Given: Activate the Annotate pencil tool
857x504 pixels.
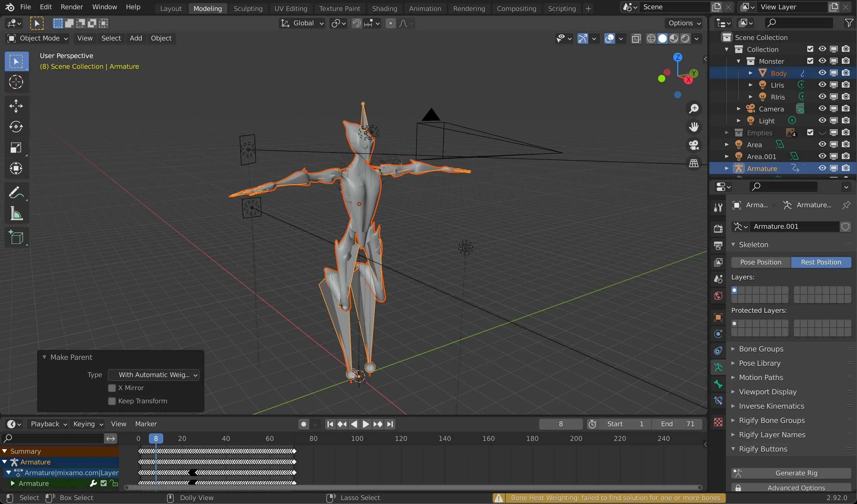Looking at the screenshot, I should (16, 193).
